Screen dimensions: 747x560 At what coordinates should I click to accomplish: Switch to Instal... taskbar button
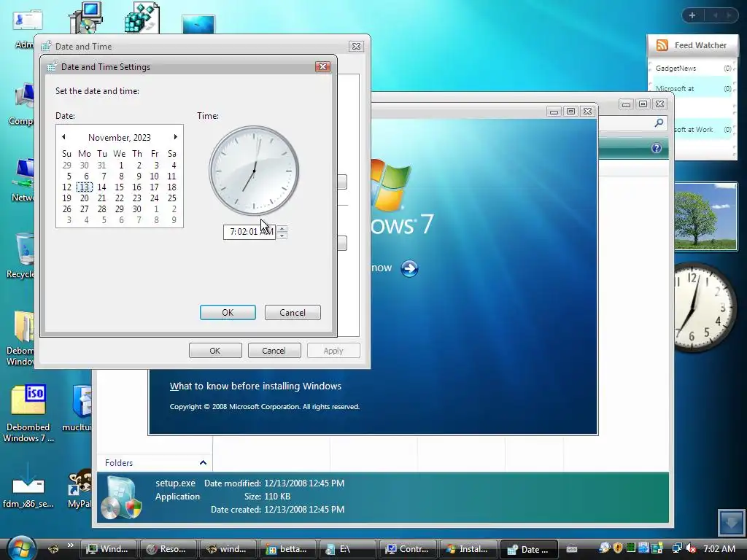click(466, 549)
